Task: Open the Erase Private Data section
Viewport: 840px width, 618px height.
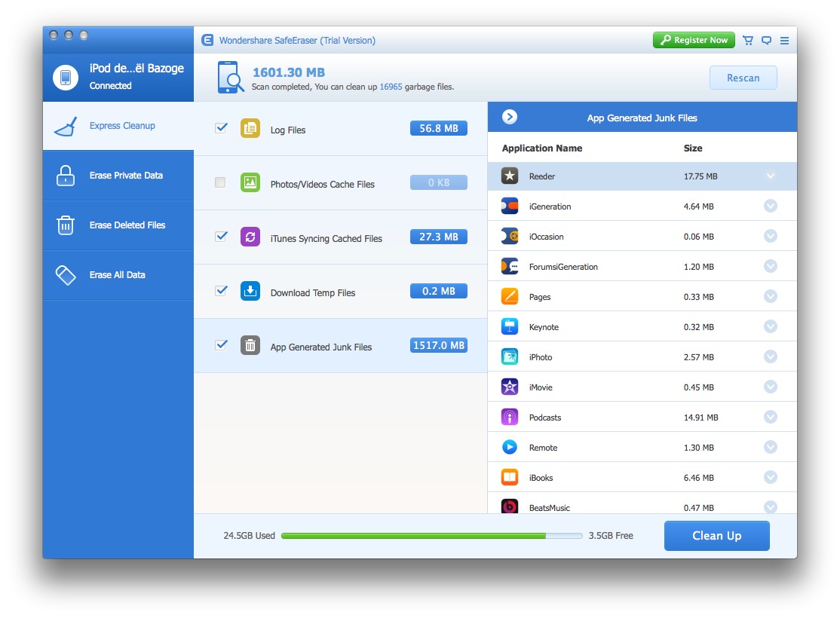Action: click(118, 176)
